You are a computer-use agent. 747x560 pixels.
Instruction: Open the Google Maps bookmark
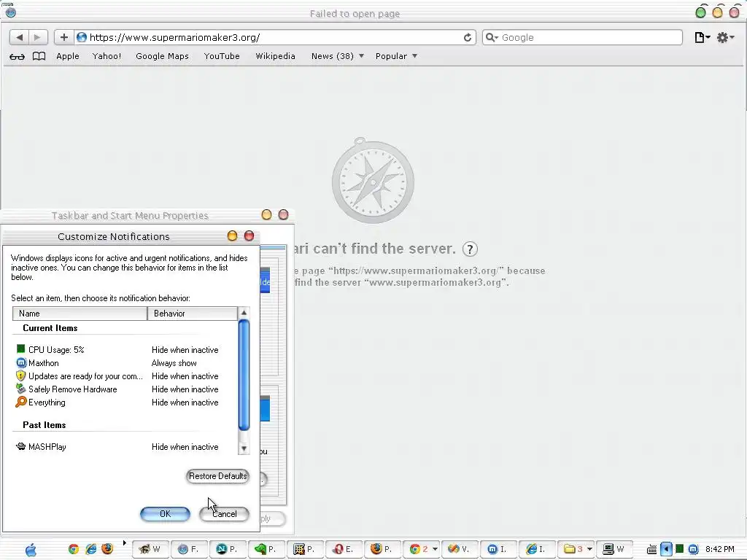point(162,56)
